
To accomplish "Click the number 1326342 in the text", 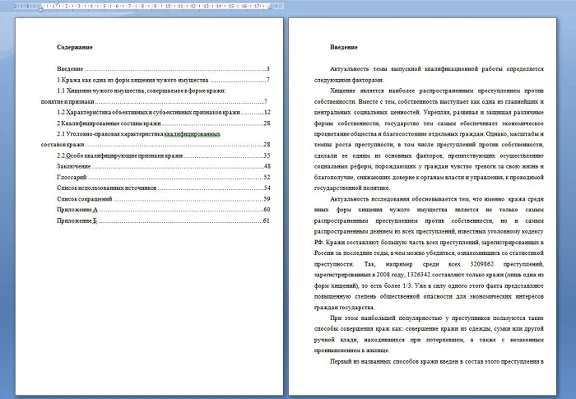I will [x=418, y=274].
